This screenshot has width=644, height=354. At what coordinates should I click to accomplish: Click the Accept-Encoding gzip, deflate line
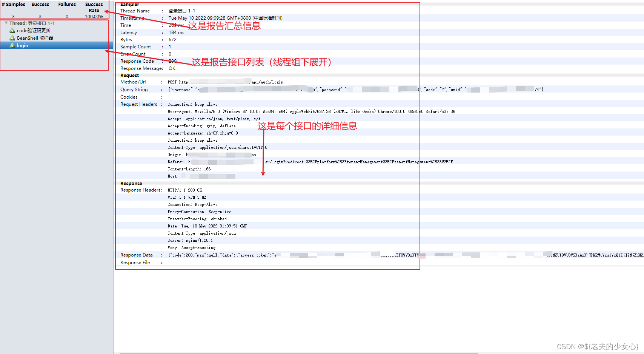pyautogui.click(x=202, y=126)
